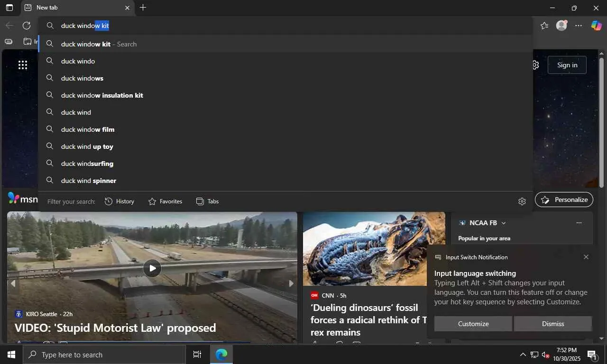This screenshot has width=607, height=364.
Task: Open the 'Stupid Motorist Law' video headline
Action: (115, 328)
